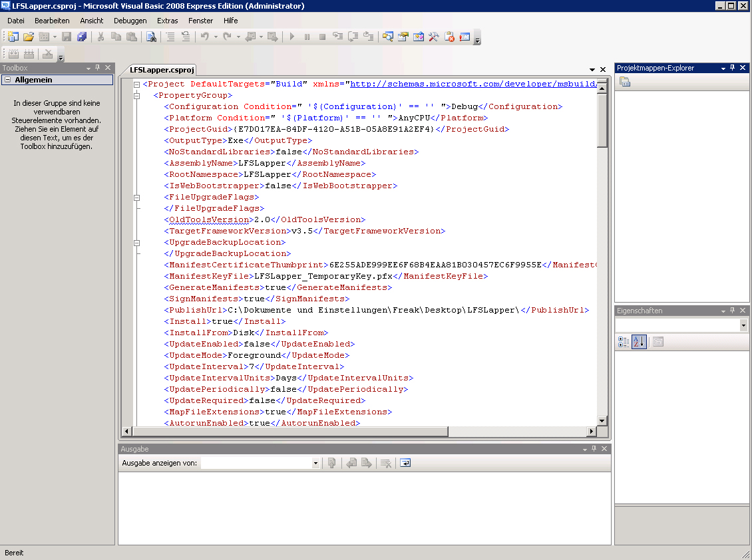Collapse the FileUpgradeFlags XML node

(x=136, y=197)
